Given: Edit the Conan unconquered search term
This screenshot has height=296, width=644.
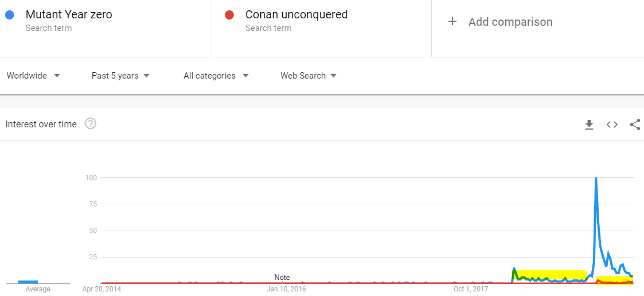Looking at the screenshot, I should 296,15.
